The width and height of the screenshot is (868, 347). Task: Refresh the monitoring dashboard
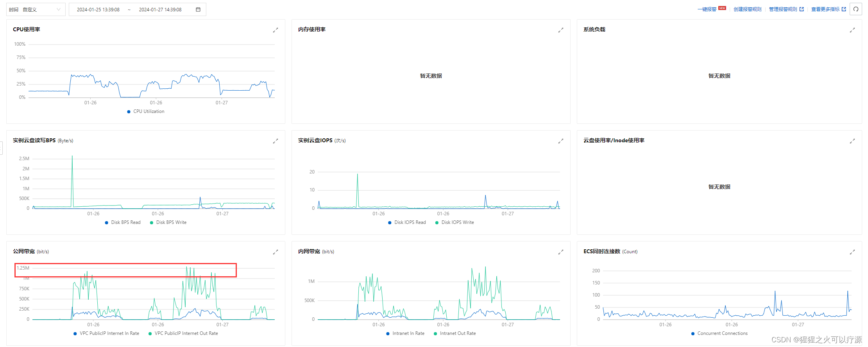pos(856,9)
